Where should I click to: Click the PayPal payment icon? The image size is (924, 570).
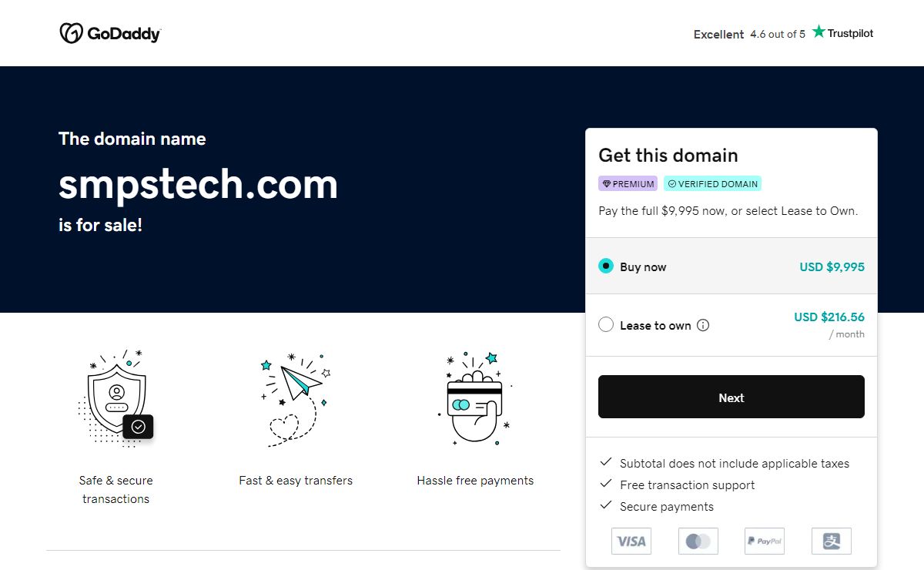pyautogui.click(x=764, y=541)
